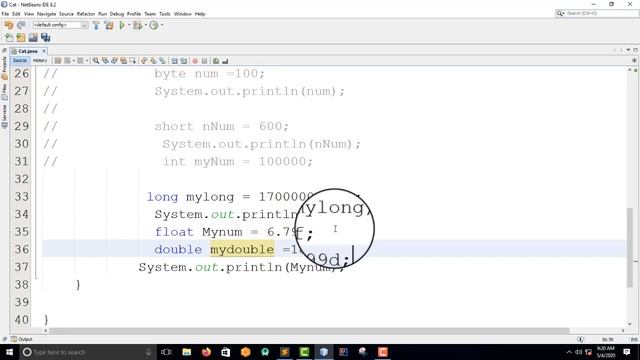Switch to the Source view button
The image size is (640, 360).
pos(20,60)
